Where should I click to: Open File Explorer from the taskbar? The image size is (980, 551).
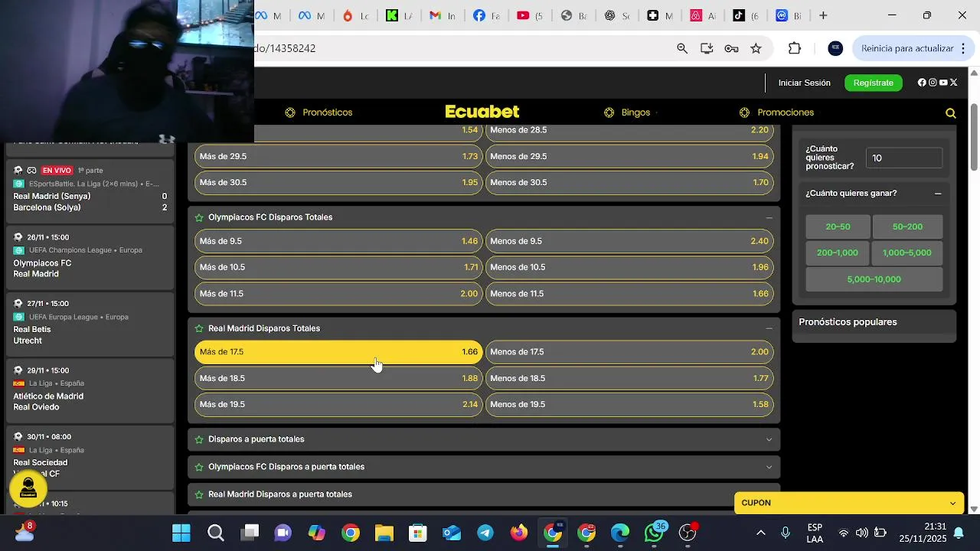[384, 533]
